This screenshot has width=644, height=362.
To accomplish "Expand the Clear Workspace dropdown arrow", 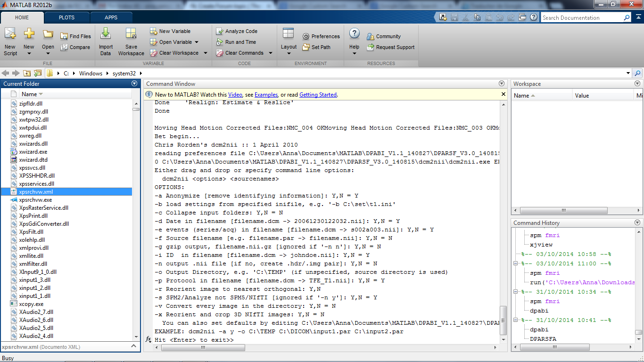I will (206, 53).
